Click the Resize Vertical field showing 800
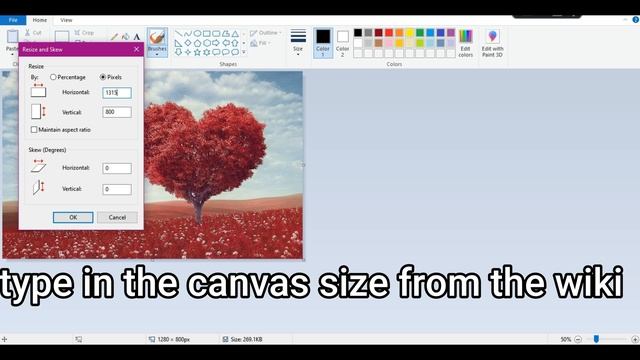Viewport: 640px width, 360px height. [x=117, y=112]
